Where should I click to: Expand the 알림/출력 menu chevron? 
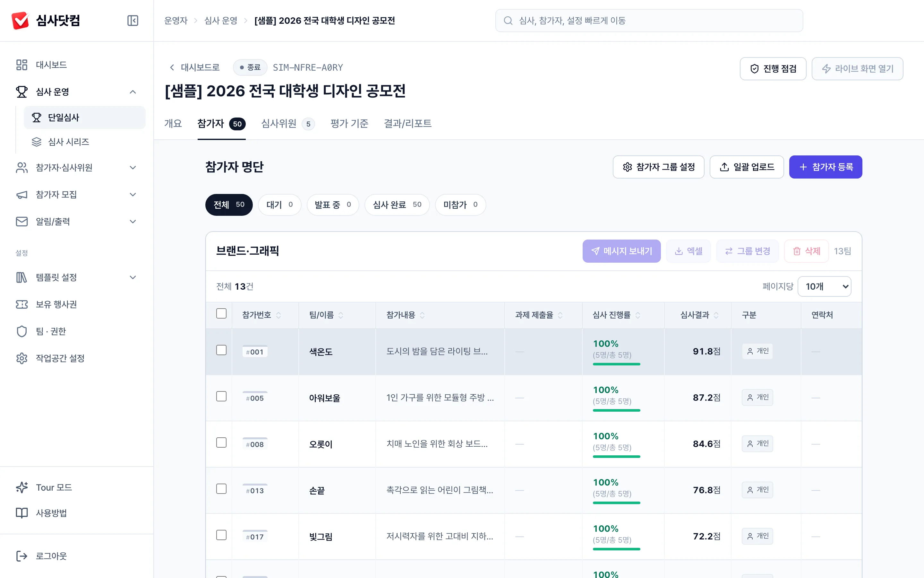point(133,221)
